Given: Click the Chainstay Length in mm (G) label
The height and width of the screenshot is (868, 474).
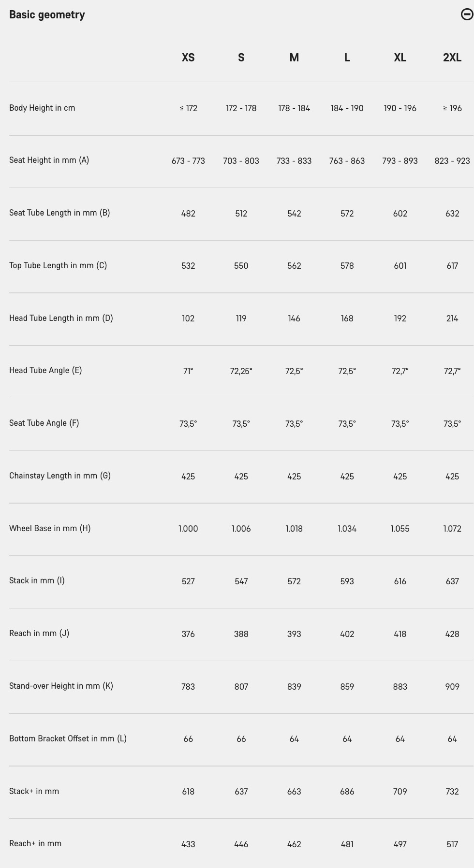Looking at the screenshot, I should point(60,476).
